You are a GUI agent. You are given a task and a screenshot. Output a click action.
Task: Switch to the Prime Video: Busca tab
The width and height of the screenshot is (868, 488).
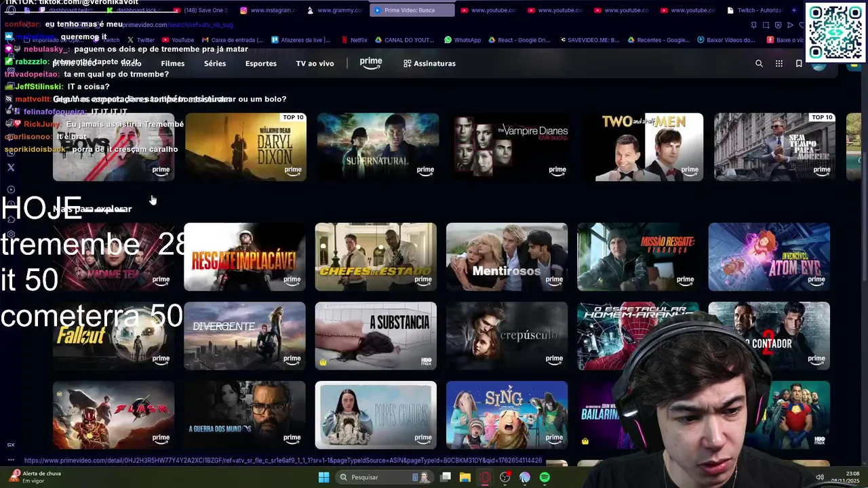click(x=413, y=10)
